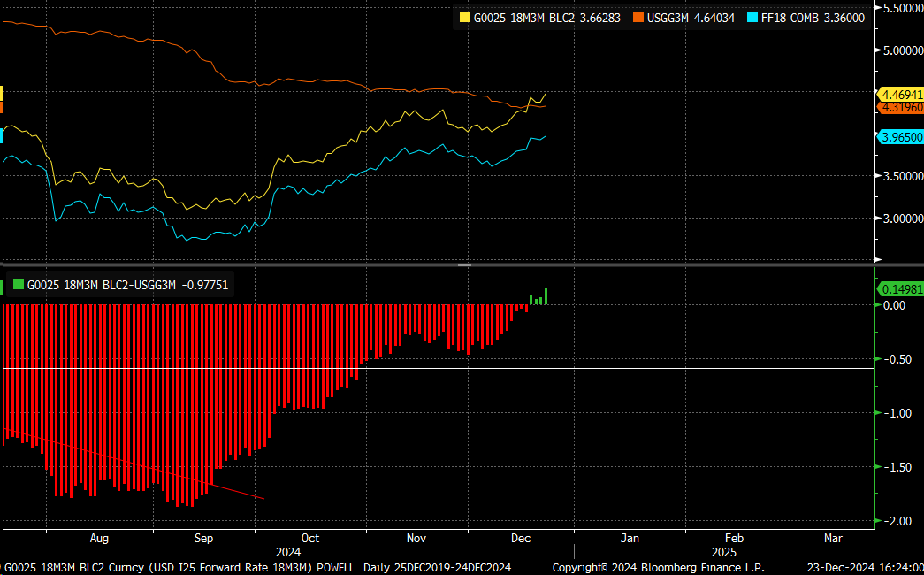This screenshot has width=924, height=575.
Task: Click the Sep month label on the time axis
Action: [x=204, y=539]
